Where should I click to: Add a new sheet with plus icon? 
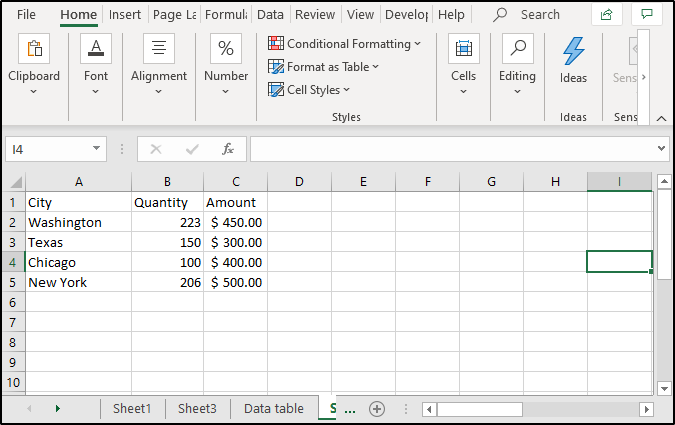(x=377, y=409)
